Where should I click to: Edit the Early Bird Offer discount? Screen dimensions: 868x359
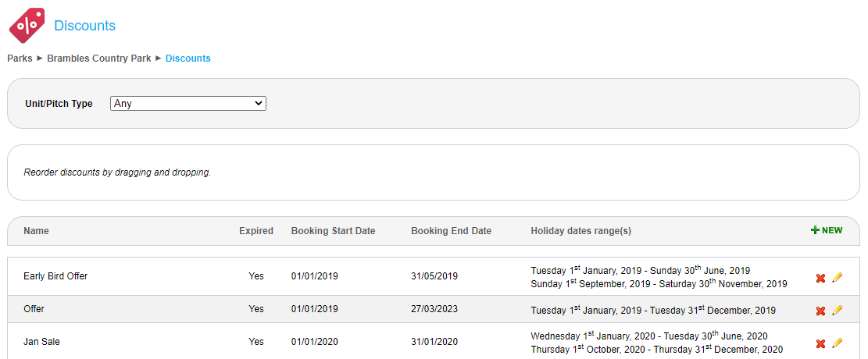(838, 277)
